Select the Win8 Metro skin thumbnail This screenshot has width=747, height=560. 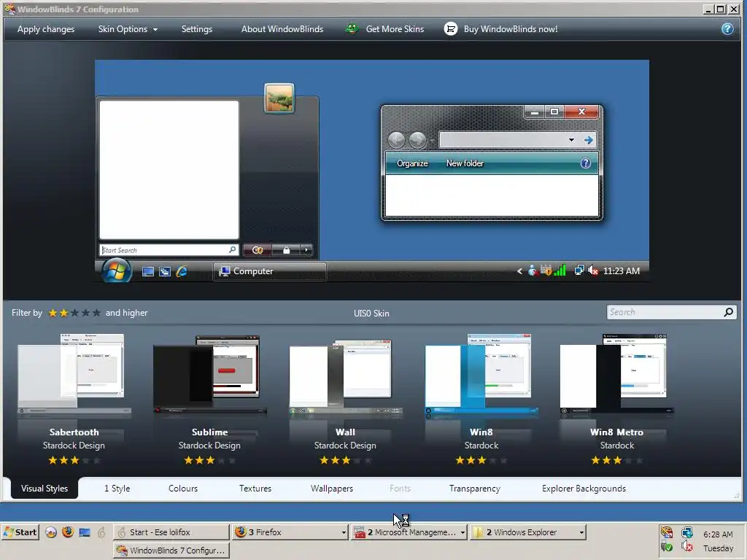point(617,376)
